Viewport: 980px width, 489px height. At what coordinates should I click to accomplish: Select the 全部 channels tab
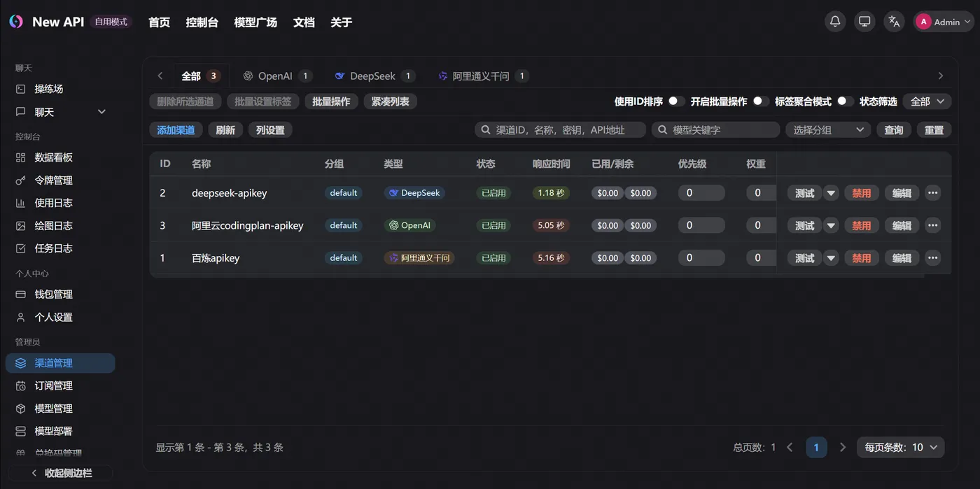click(200, 76)
